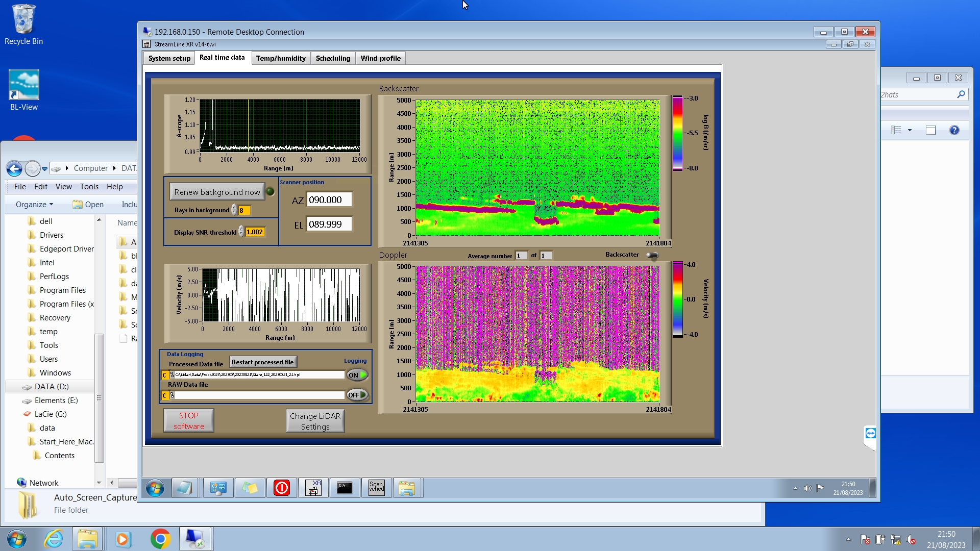This screenshot has height=551, width=980.
Task: Open Control Panel icon in remote taskbar
Action: 218,488
